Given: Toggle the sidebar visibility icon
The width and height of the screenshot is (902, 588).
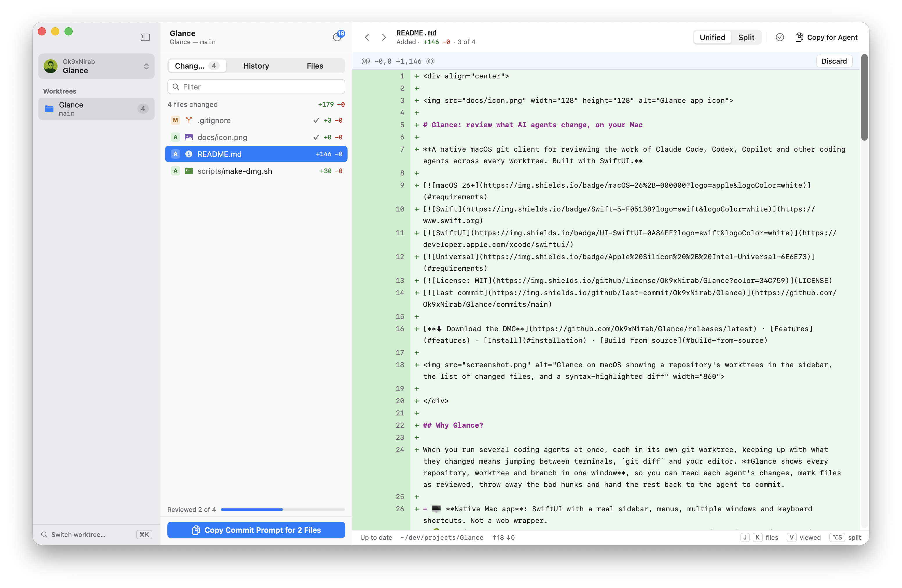Looking at the screenshot, I should [145, 37].
